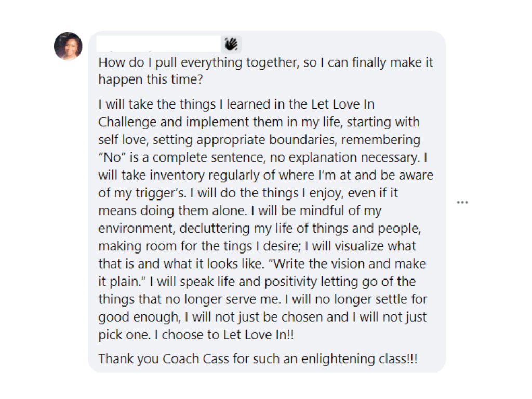
Task: Click the phrase "Let Love In Challenge"
Action: click(236, 113)
